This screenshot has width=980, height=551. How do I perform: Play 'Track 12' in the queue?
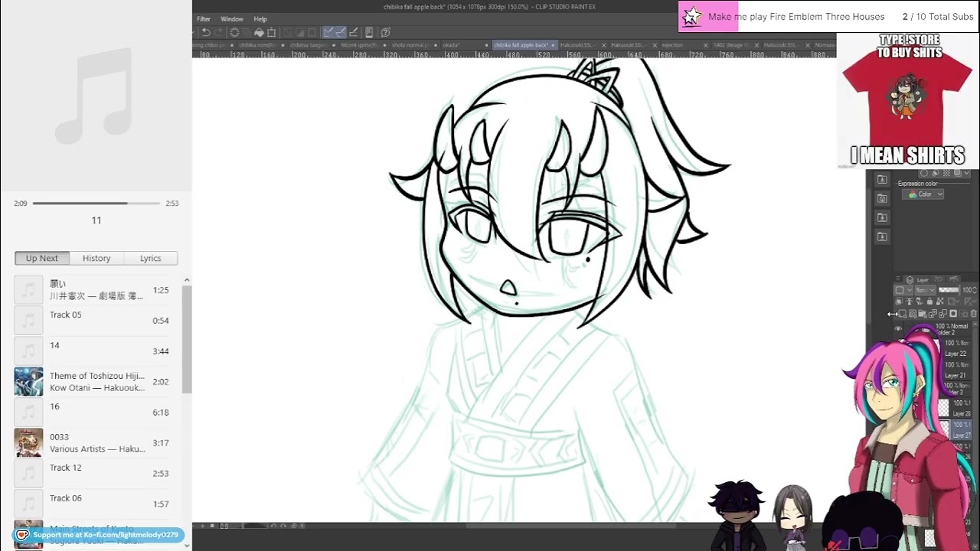point(96,473)
